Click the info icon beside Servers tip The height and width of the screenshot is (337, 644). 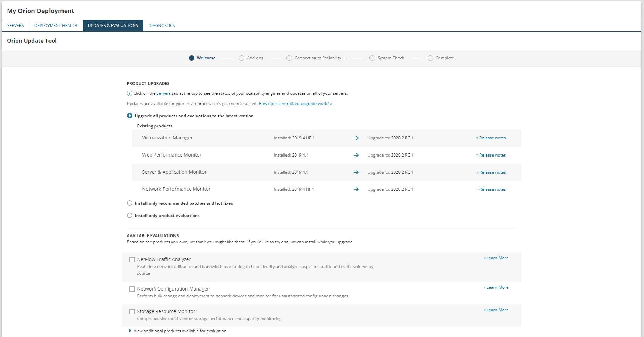click(x=130, y=93)
